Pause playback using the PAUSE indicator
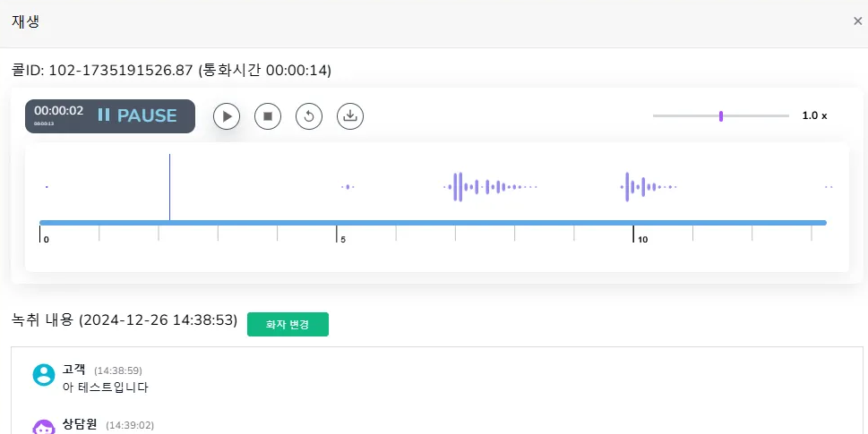This screenshot has width=868, height=434. pyautogui.click(x=138, y=116)
